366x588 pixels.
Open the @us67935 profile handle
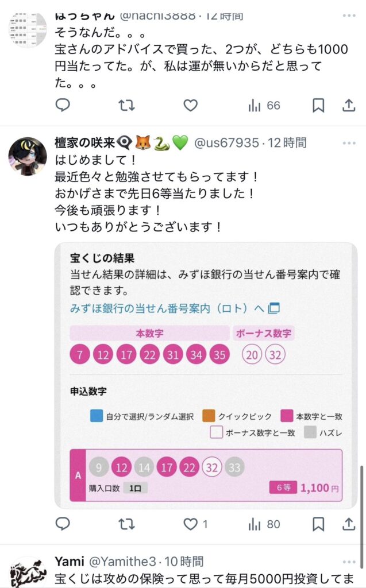(226, 143)
